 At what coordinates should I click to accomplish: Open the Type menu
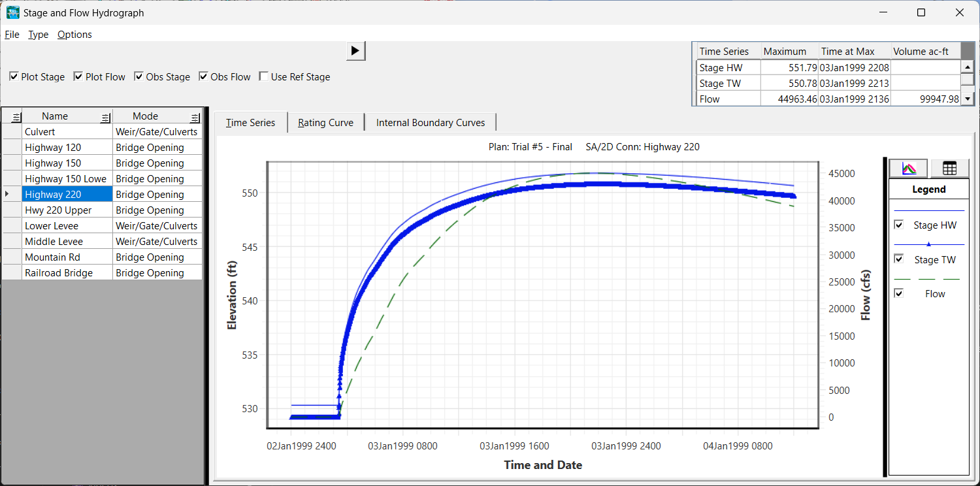click(38, 35)
